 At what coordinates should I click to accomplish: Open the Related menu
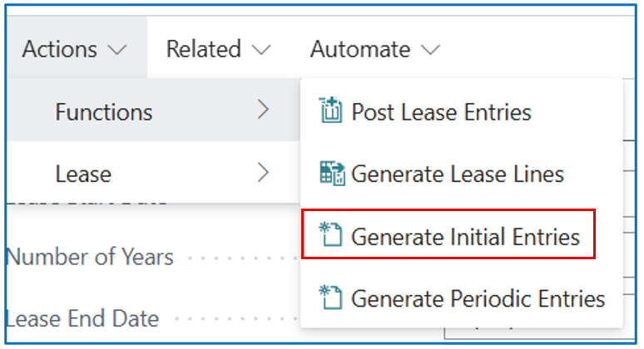point(204,49)
